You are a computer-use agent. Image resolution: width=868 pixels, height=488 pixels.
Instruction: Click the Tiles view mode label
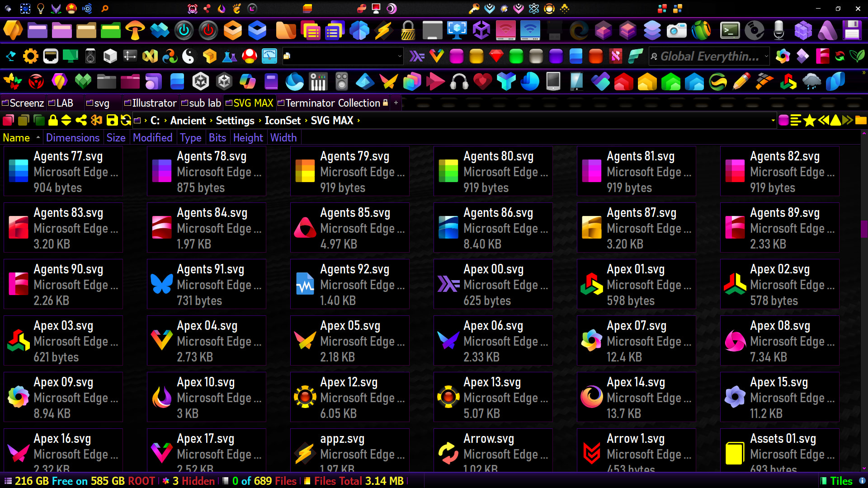[841, 481]
